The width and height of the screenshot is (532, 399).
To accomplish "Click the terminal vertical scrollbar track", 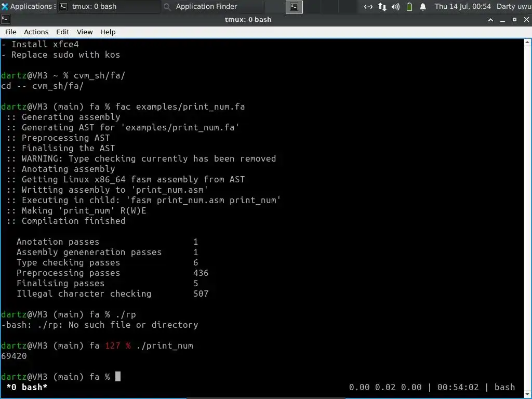I will tap(527, 218).
